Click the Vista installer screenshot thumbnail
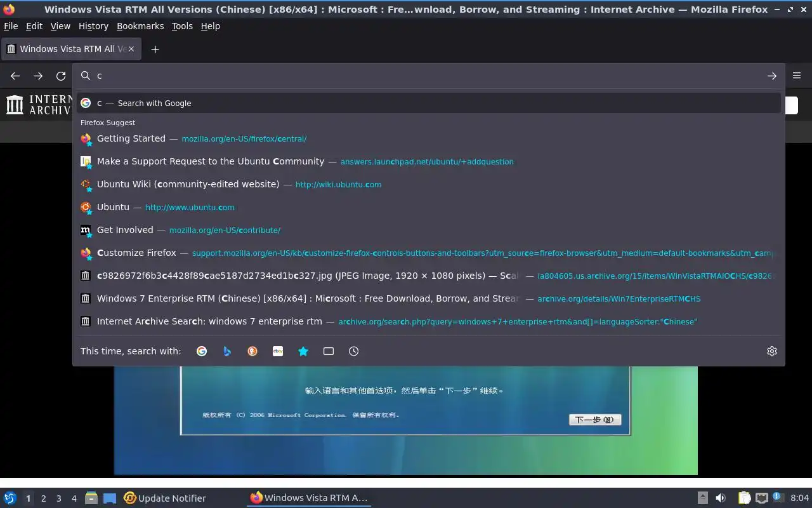 [406, 420]
